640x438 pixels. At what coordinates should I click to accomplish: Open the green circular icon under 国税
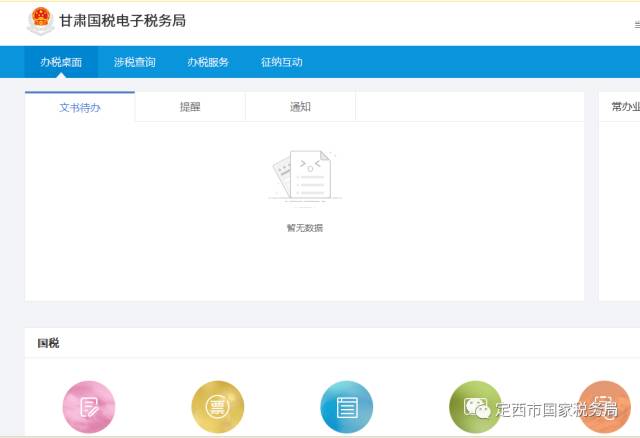click(x=476, y=407)
